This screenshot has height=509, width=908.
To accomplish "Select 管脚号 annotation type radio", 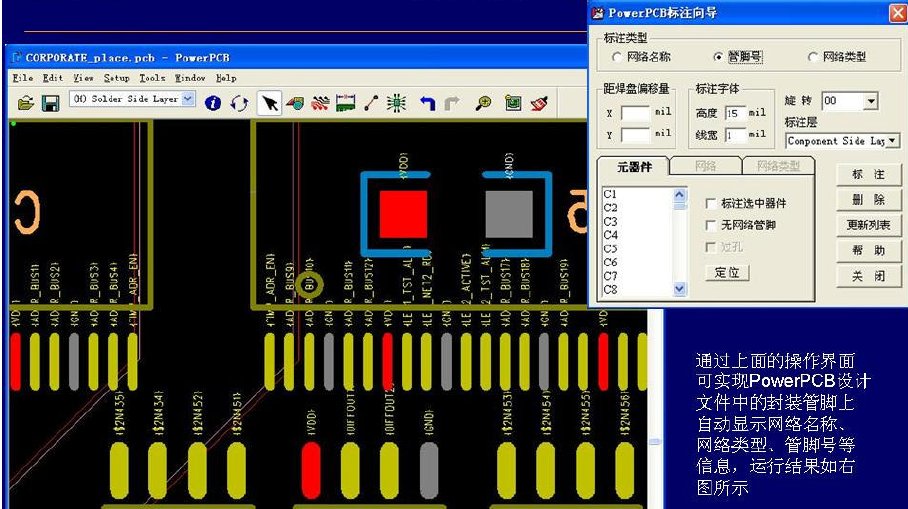I will tap(718, 57).
